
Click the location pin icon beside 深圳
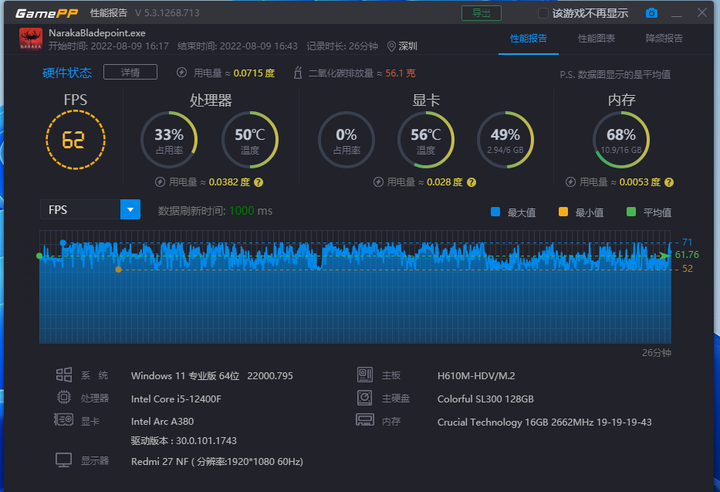(391, 46)
